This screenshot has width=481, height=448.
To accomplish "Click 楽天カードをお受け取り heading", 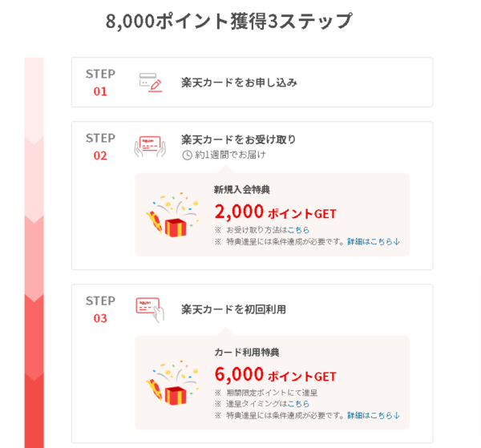I will tap(238, 139).
